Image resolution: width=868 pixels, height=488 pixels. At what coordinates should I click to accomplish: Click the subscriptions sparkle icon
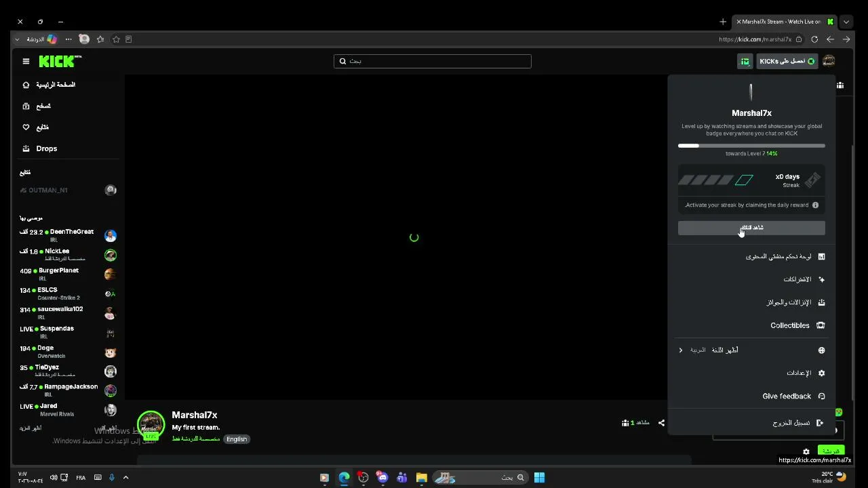[x=821, y=279]
